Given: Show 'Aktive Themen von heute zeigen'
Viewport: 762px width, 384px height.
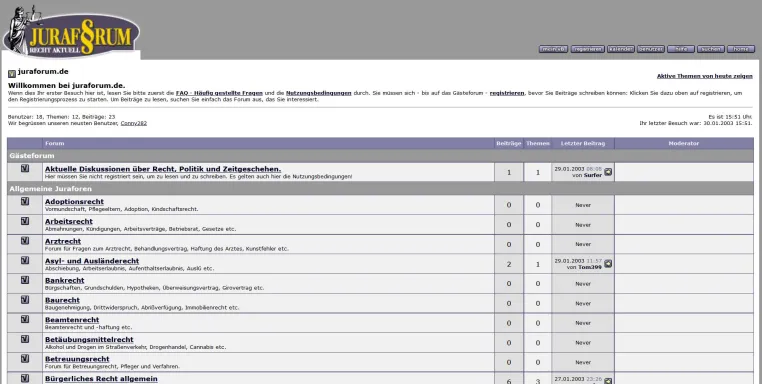Looking at the screenshot, I should [x=705, y=76].
